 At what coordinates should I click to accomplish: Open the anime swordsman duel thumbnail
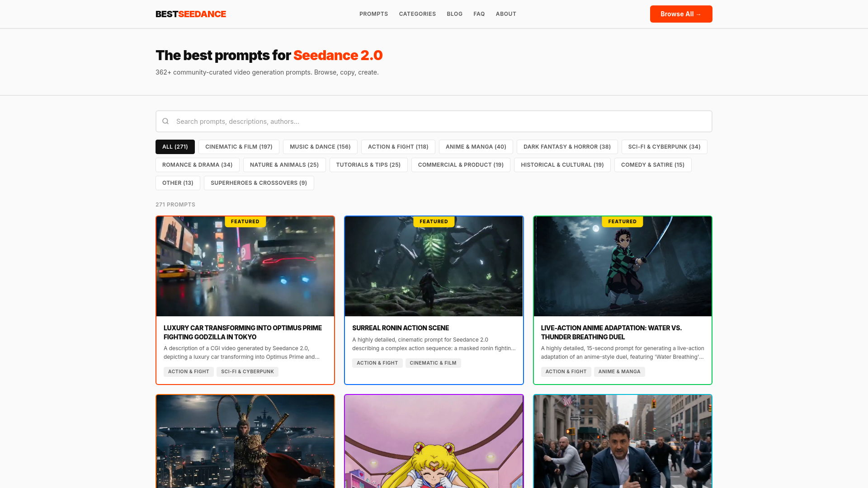click(623, 267)
